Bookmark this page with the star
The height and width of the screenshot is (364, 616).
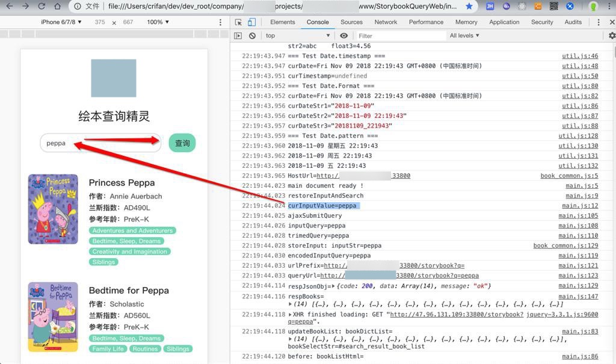coord(469,6)
